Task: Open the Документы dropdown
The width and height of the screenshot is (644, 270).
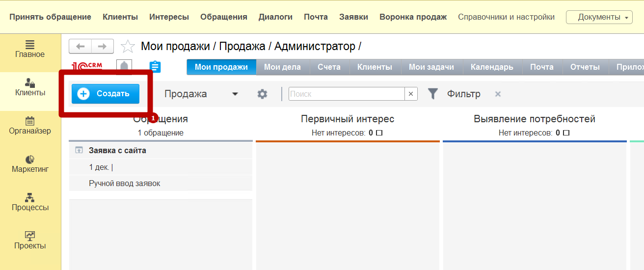Action: [x=599, y=17]
